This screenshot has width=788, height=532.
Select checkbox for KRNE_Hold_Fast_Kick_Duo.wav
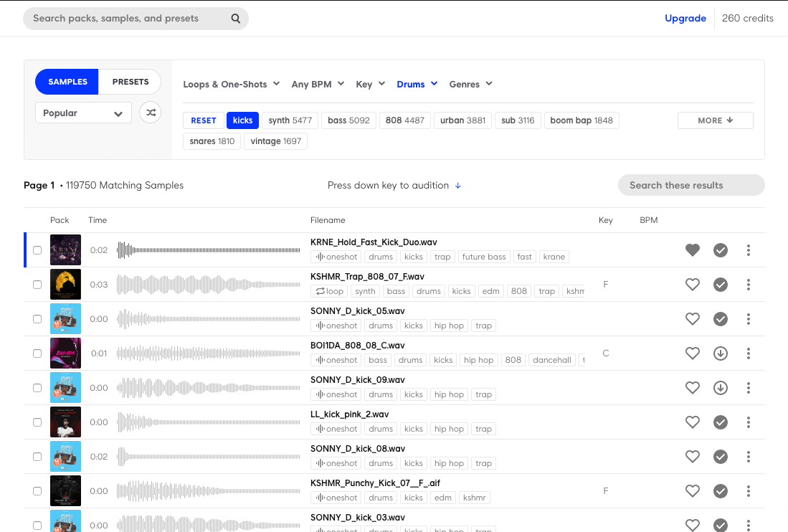click(37, 250)
